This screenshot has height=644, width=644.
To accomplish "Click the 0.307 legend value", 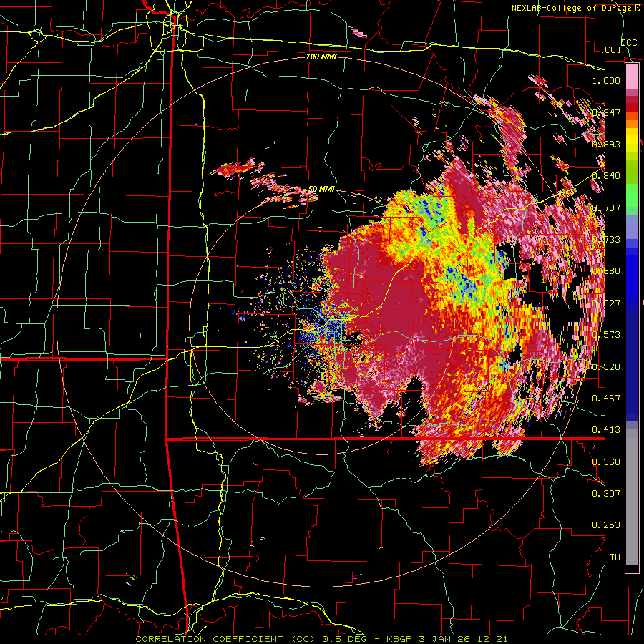I will [x=606, y=493].
